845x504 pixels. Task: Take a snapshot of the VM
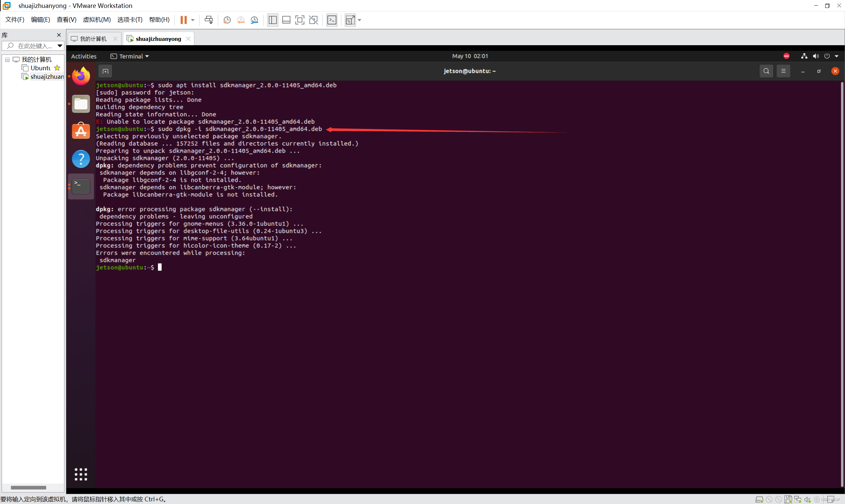pyautogui.click(x=227, y=20)
